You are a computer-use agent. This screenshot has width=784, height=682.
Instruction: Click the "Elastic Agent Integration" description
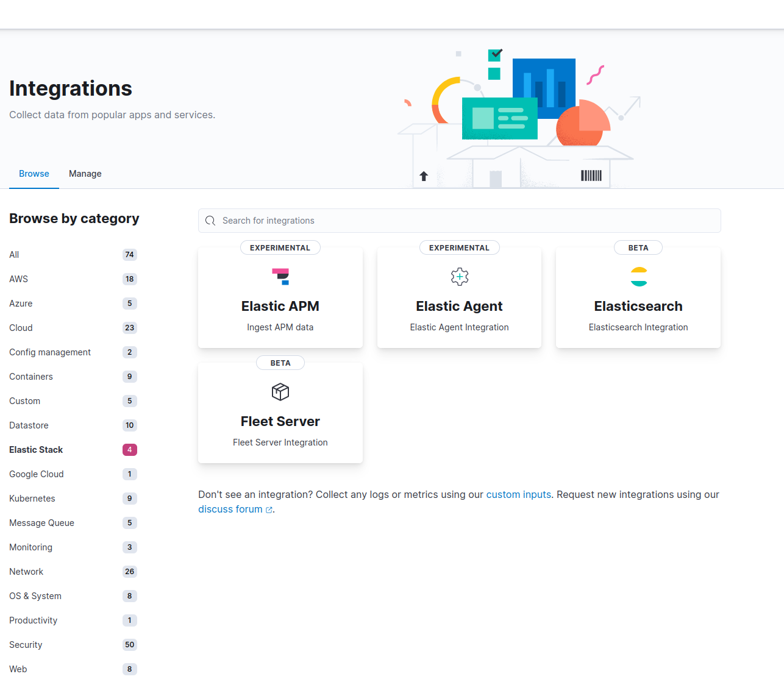coord(460,327)
